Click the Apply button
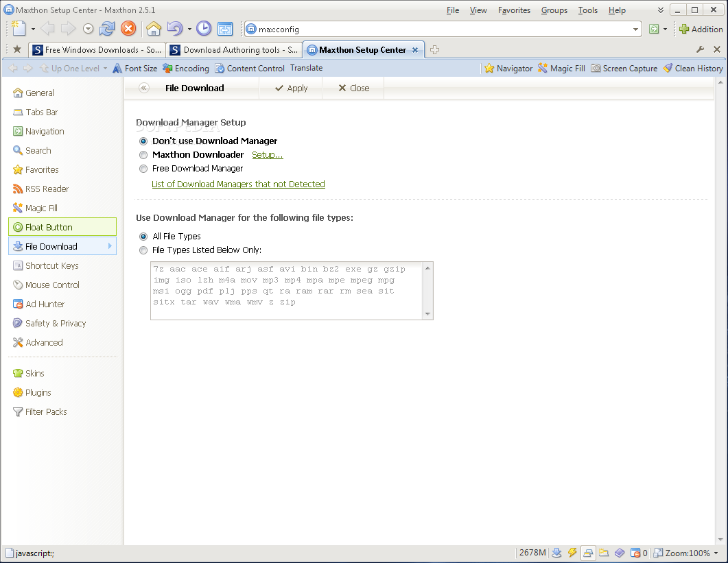The image size is (728, 563). click(x=291, y=88)
